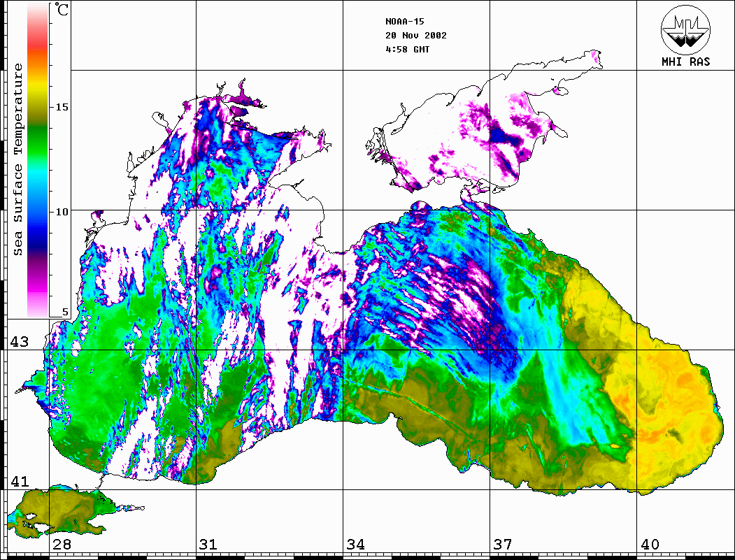Image resolution: width=735 pixels, height=560 pixels.
Task: Click the "20 Nov 2002" date text
Action: (x=416, y=36)
